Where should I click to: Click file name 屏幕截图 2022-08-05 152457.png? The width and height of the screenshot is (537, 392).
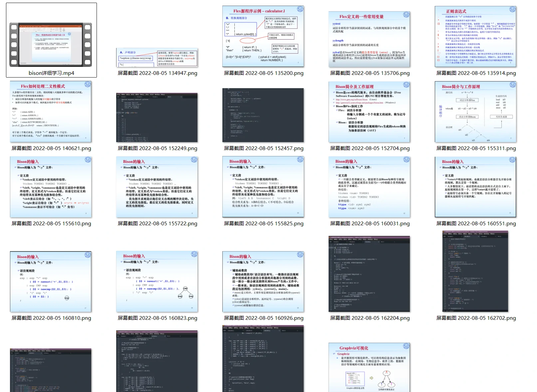(264, 148)
